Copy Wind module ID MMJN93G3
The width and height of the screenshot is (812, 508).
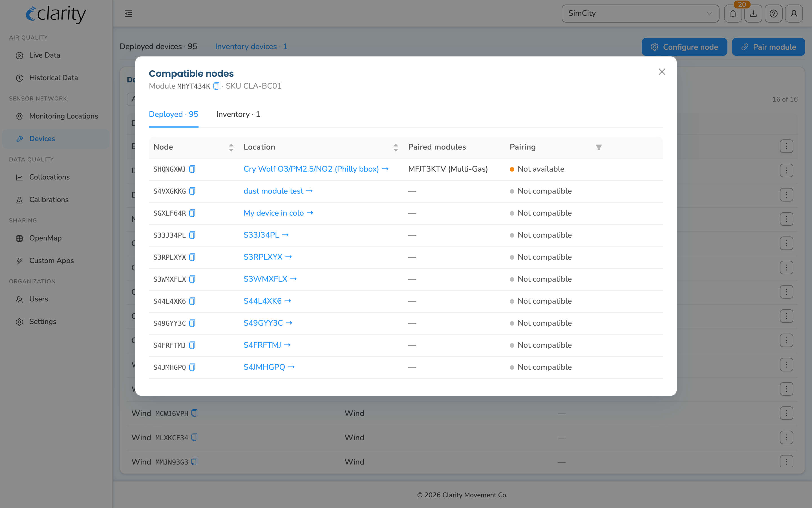[x=194, y=462]
